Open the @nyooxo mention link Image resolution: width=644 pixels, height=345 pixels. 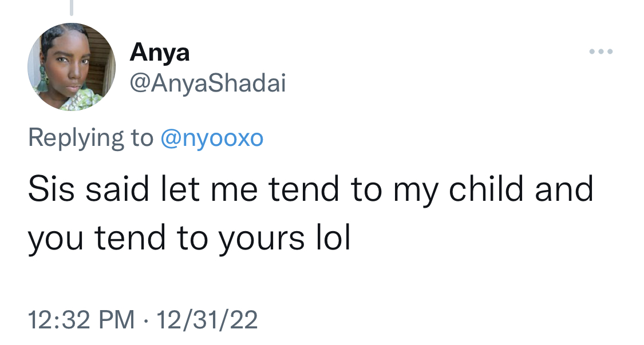212,138
